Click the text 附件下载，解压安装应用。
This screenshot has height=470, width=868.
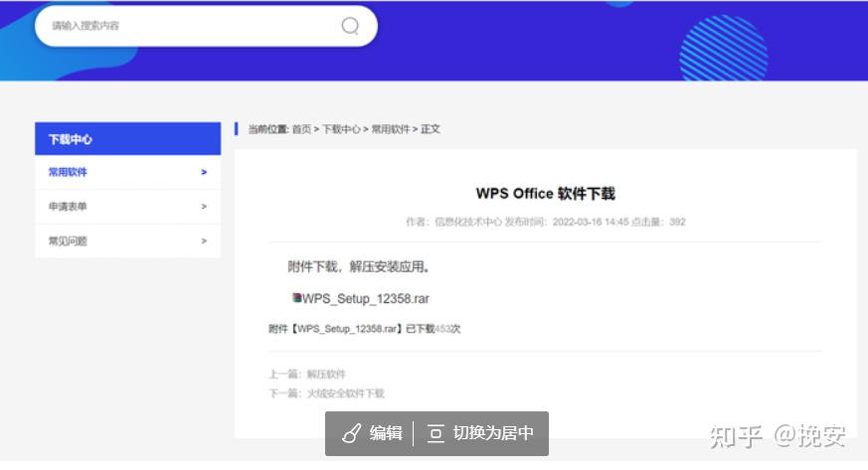(x=359, y=266)
